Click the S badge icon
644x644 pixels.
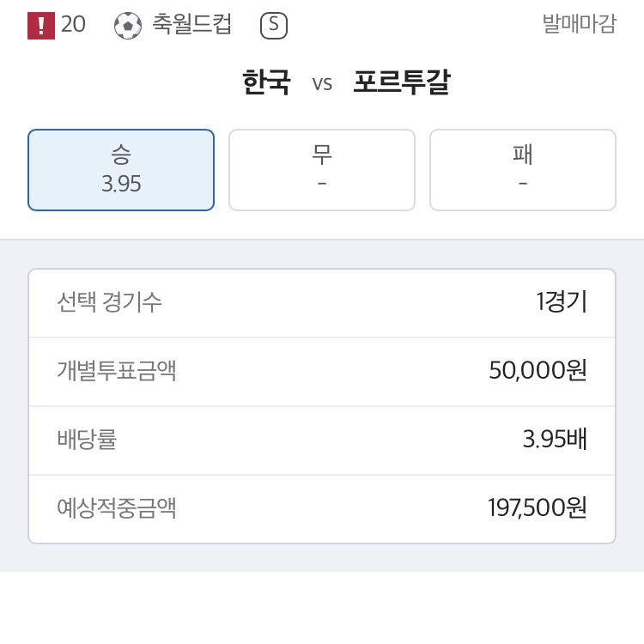273,26
